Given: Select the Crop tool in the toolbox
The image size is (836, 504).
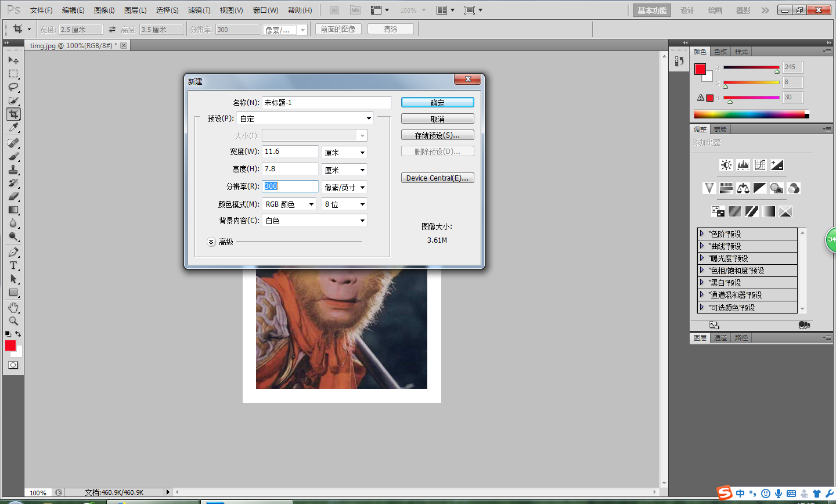Looking at the screenshot, I should pyautogui.click(x=13, y=114).
